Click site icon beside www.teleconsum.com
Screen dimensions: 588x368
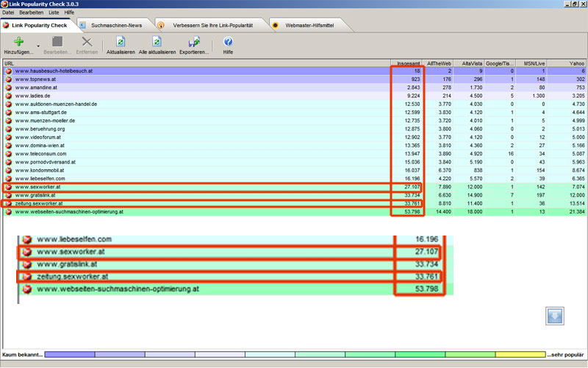click(8, 154)
